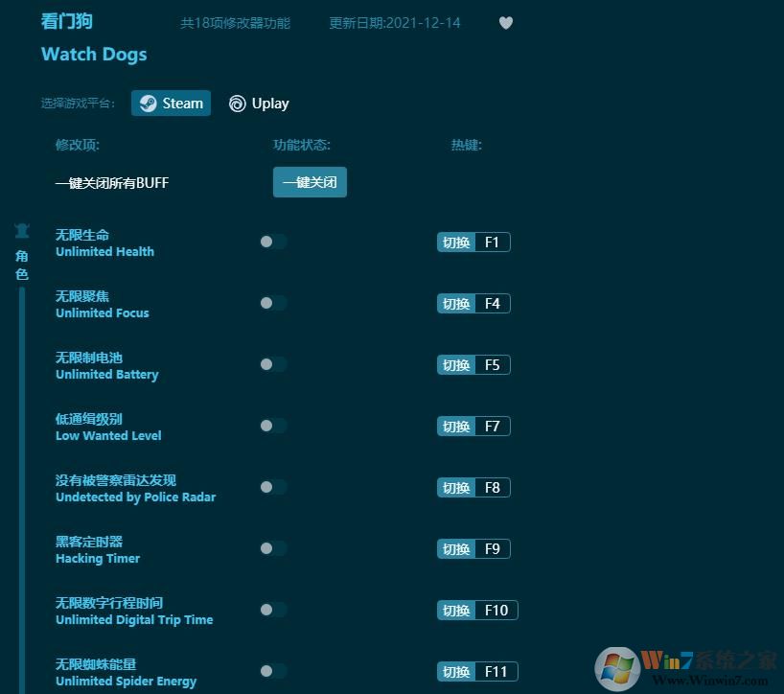This screenshot has width=784, height=694.
Task: Click the Low Wanted Level label
Action: [108, 435]
